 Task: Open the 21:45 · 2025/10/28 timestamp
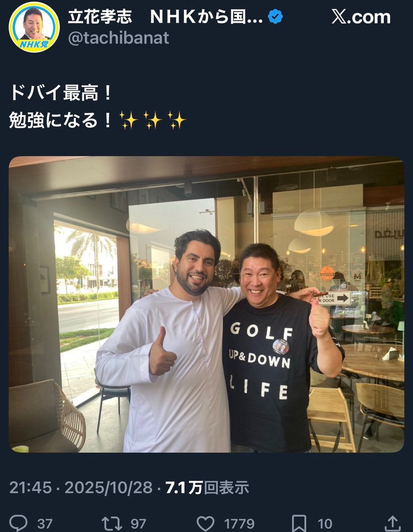tap(81, 488)
